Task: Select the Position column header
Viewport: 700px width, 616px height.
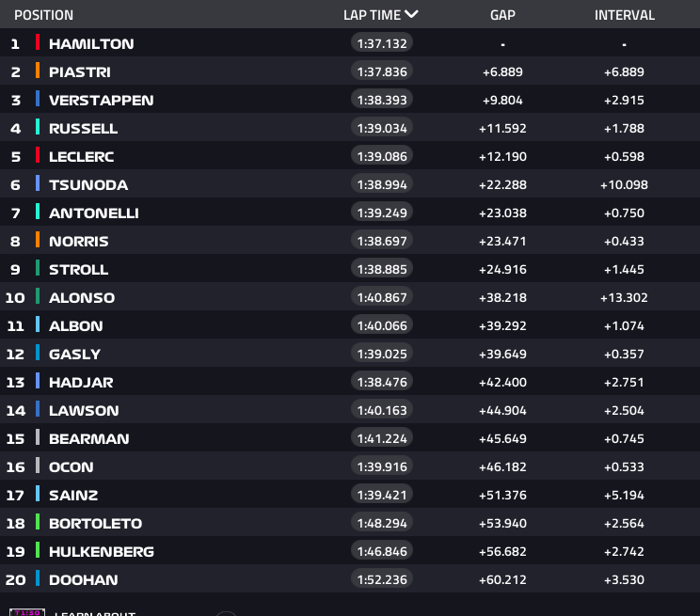Action: 43,15
